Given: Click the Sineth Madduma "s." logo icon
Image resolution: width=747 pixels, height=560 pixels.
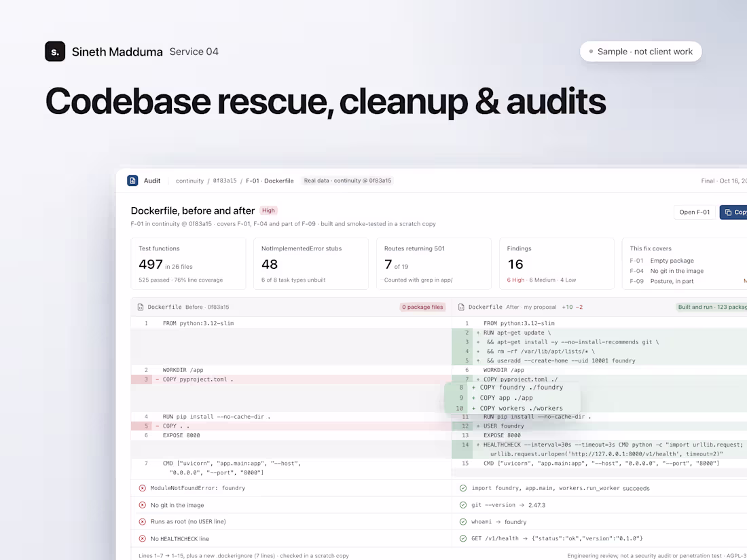Looking at the screenshot, I should [x=55, y=52].
